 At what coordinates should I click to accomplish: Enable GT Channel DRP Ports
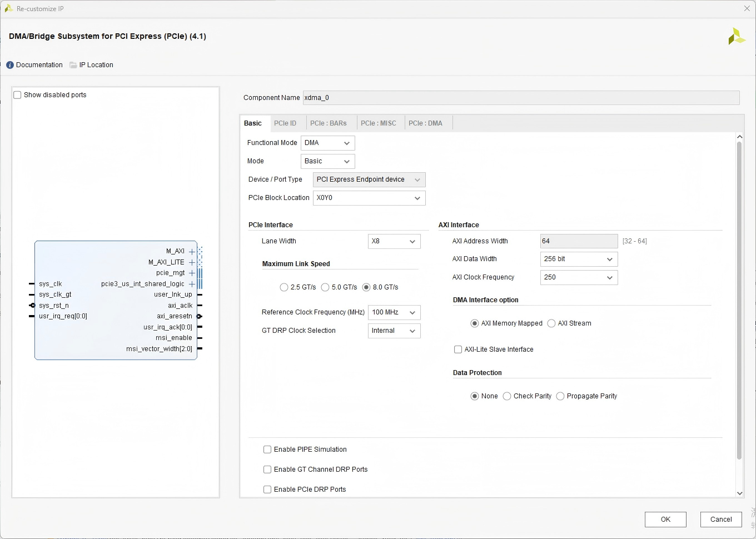click(x=267, y=470)
